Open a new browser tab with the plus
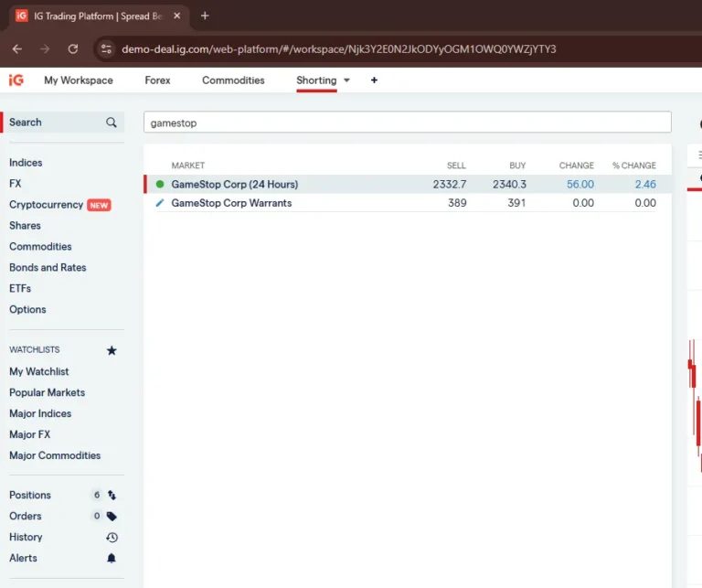This screenshot has width=702, height=588. tap(205, 16)
